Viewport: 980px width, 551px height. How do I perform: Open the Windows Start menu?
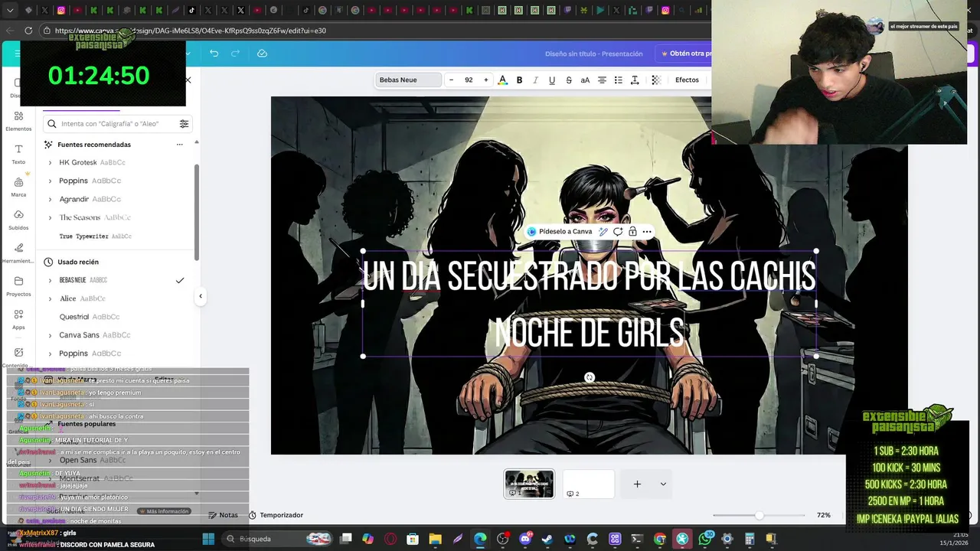208,539
